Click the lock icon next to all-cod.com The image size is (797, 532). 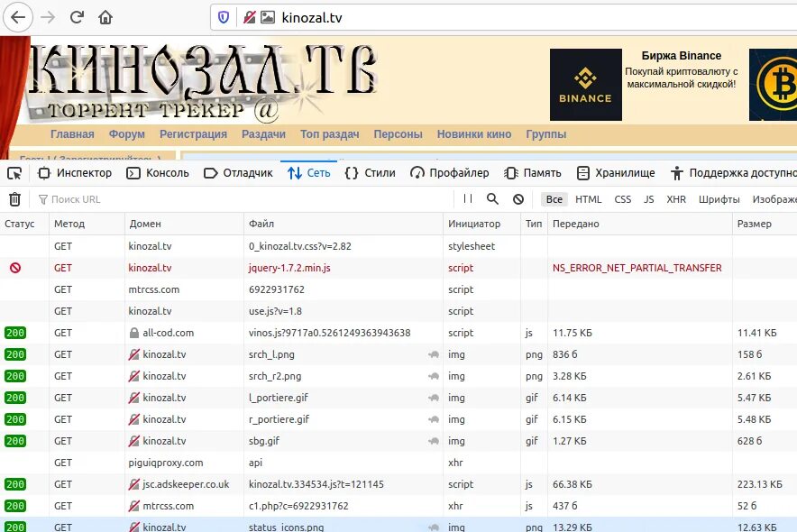(x=134, y=333)
